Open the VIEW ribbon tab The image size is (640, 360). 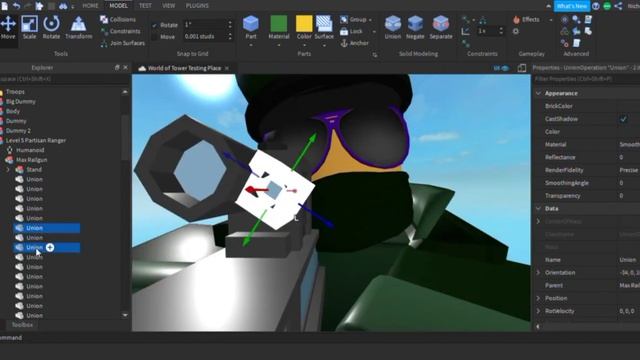click(x=169, y=6)
